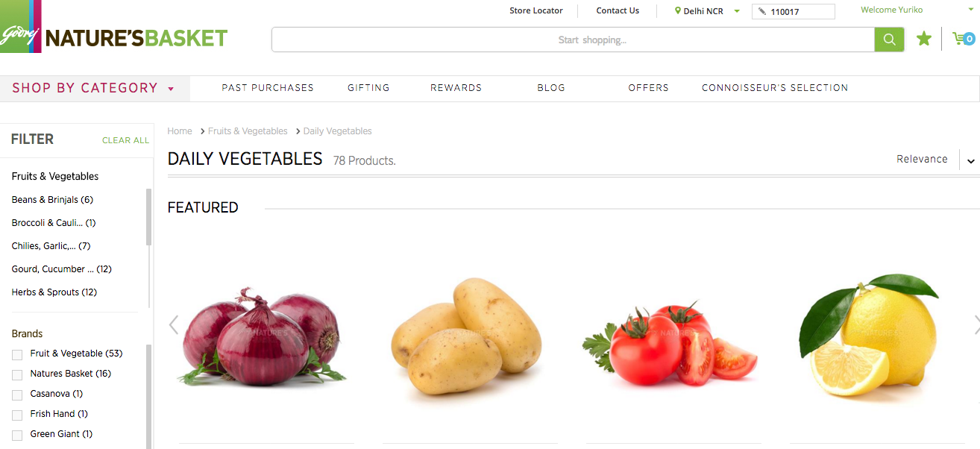Image resolution: width=980 pixels, height=449 pixels.
Task: Check the Fruit & Vegetable brand checkbox
Action: (17, 354)
